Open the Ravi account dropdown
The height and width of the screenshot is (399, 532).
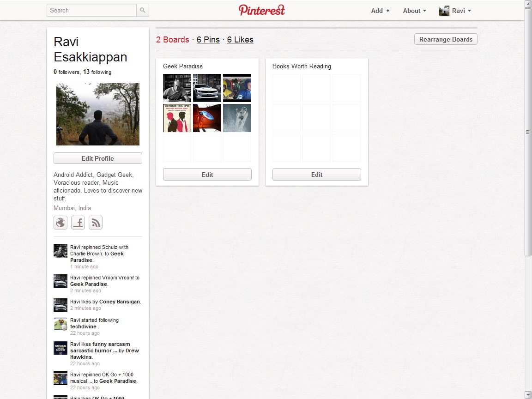pyautogui.click(x=461, y=11)
